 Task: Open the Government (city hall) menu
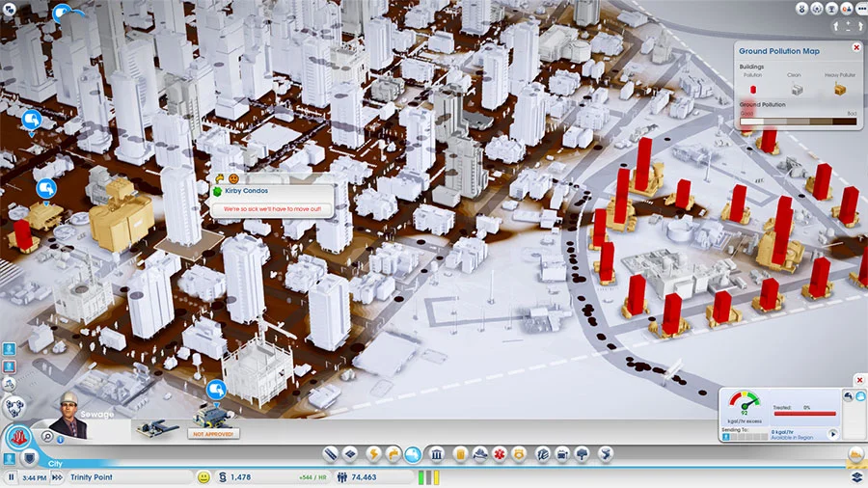(x=436, y=454)
